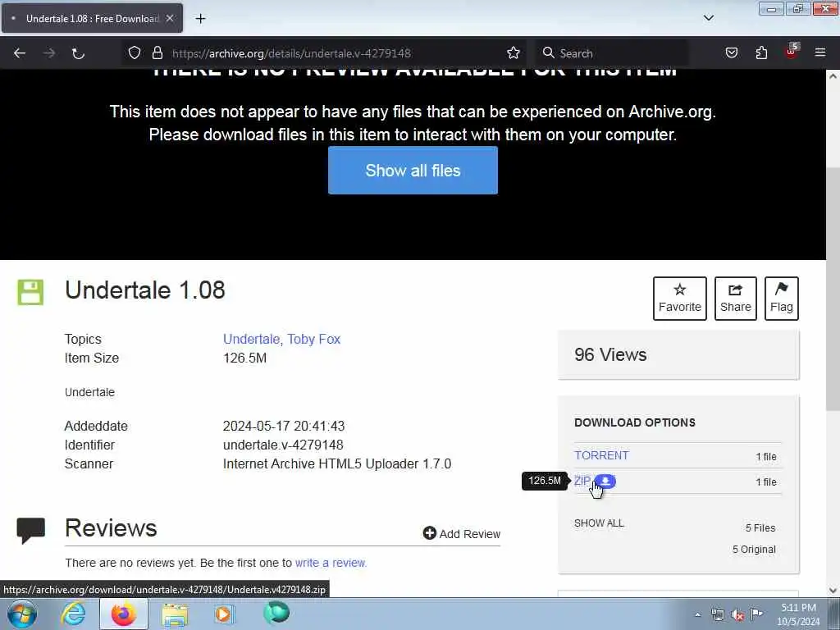
Task: Click the muted volume tray icon
Action: point(737,615)
